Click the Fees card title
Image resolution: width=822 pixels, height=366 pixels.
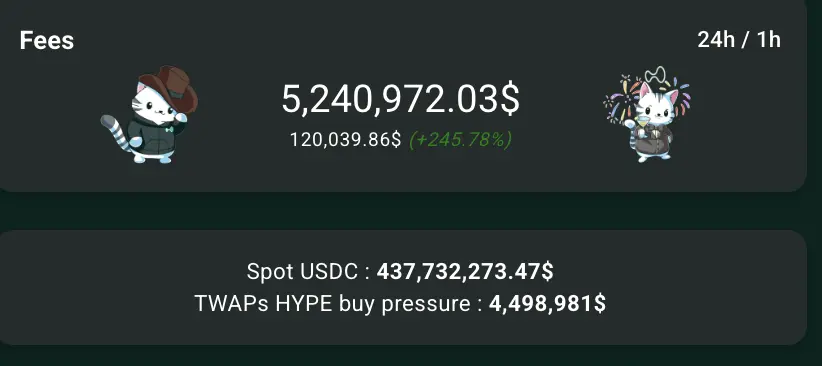click(x=47, y=41)
